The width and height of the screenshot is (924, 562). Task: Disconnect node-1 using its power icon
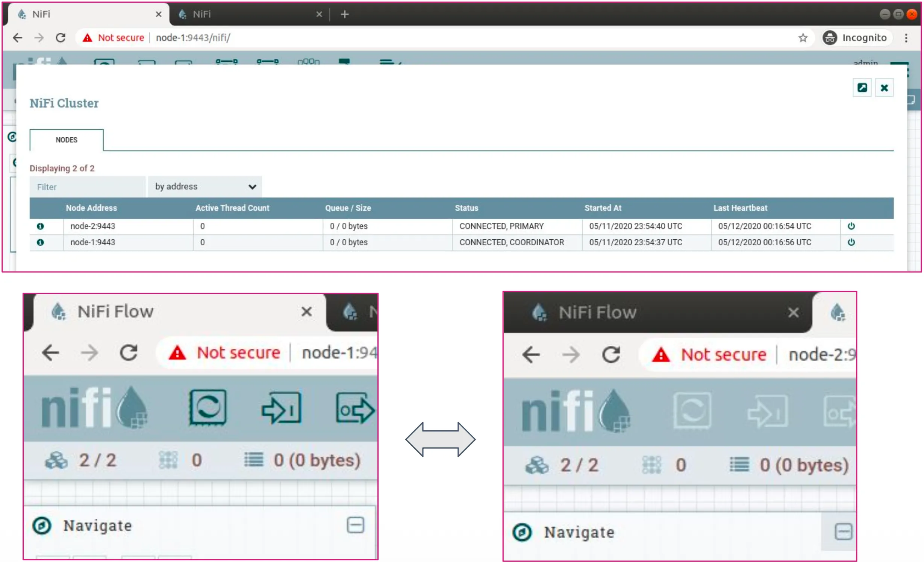pos(851,242)
